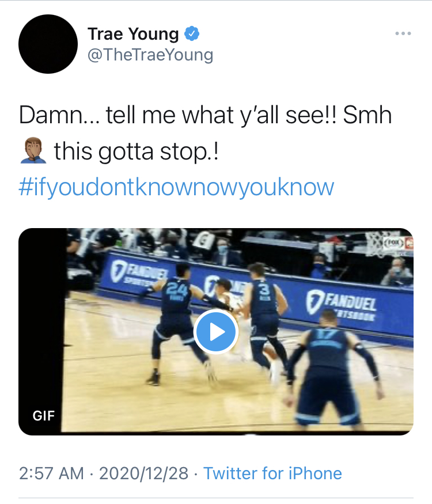The height and width of the screenshot is (504, 432).
Task: Play the GIF with the play button
Action: click(215, 332)
